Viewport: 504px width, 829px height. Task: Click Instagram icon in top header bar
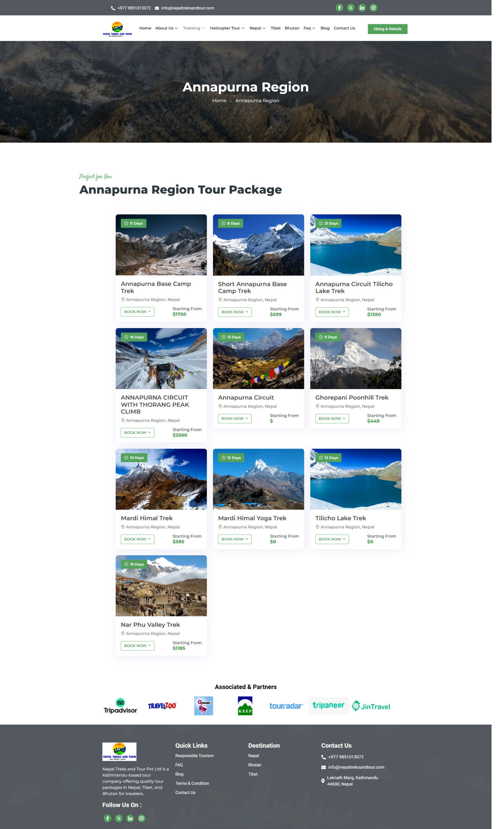coord(373,8)
